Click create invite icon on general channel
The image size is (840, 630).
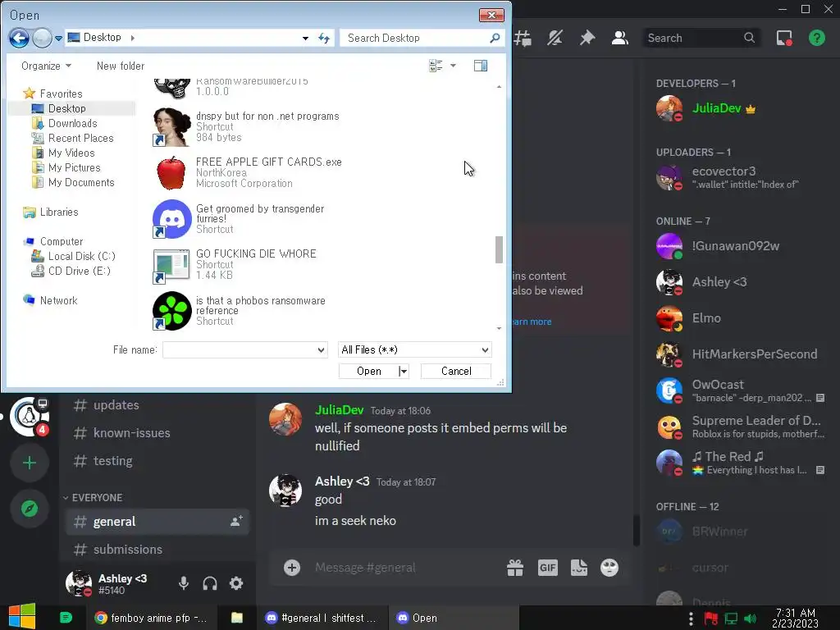[x=236, y=521]
